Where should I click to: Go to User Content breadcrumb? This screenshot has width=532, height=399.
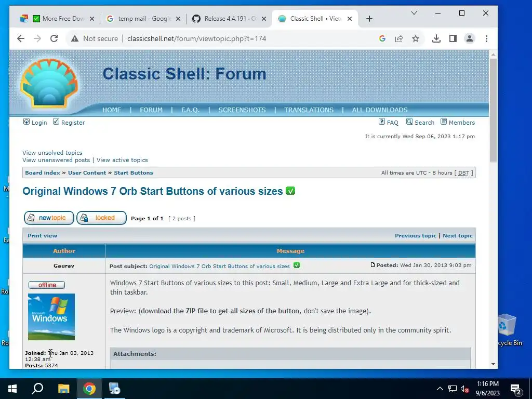pos(87,172)
